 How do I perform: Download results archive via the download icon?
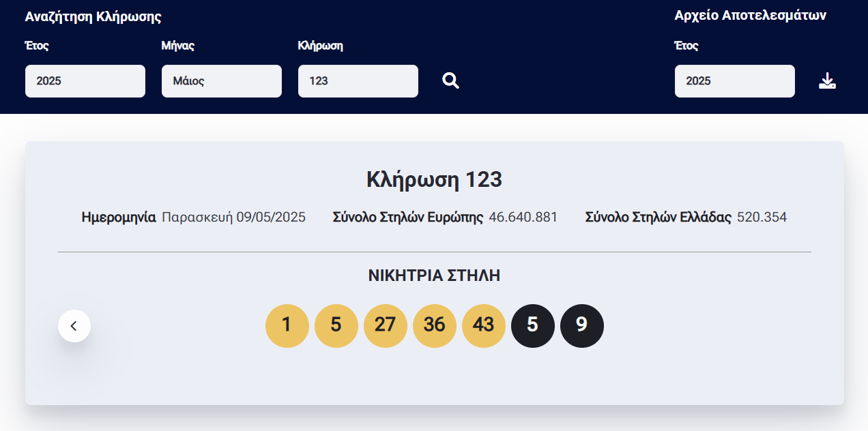click(x=827, y=81)
